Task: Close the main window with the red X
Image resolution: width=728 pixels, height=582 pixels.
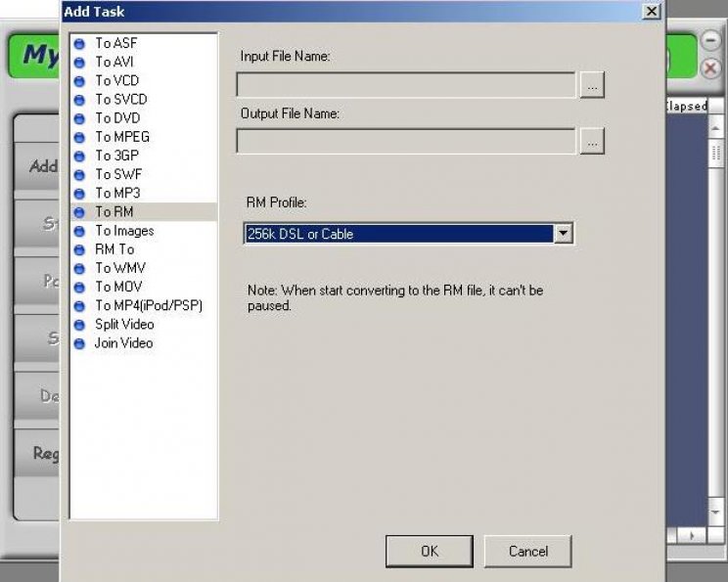Action: point(710,68)
